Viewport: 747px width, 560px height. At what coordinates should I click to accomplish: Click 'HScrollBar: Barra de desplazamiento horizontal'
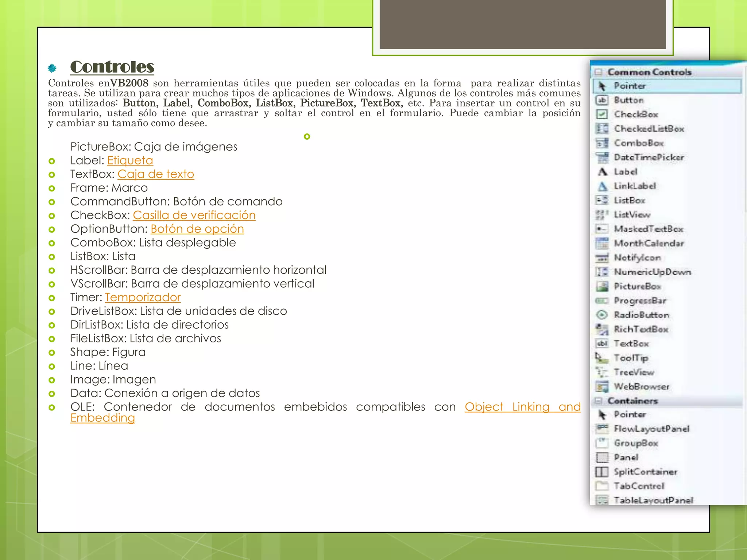tap(198, 270)
